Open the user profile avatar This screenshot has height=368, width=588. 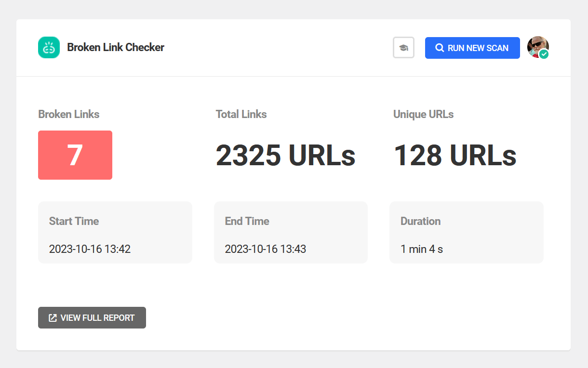point(538,47)
